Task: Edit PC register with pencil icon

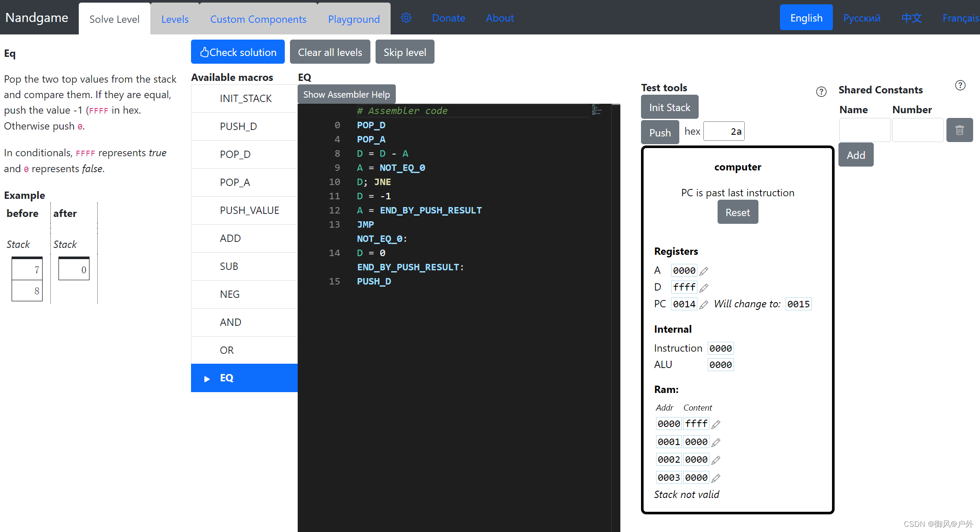Action: pyautogui.click(x=704, y=304)
